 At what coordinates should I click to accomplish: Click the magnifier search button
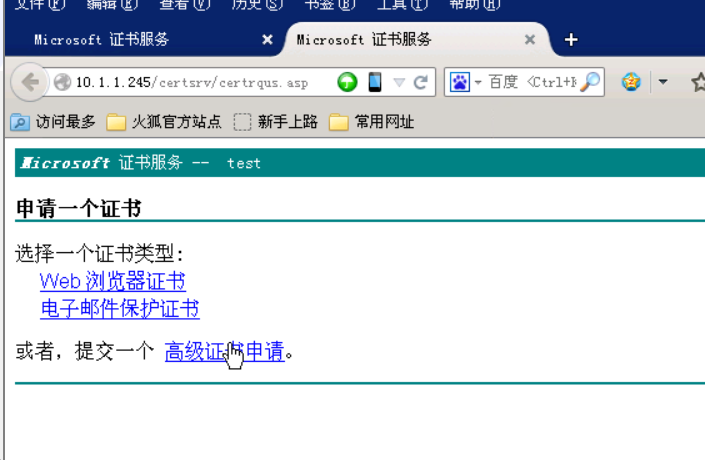point(590,82)
